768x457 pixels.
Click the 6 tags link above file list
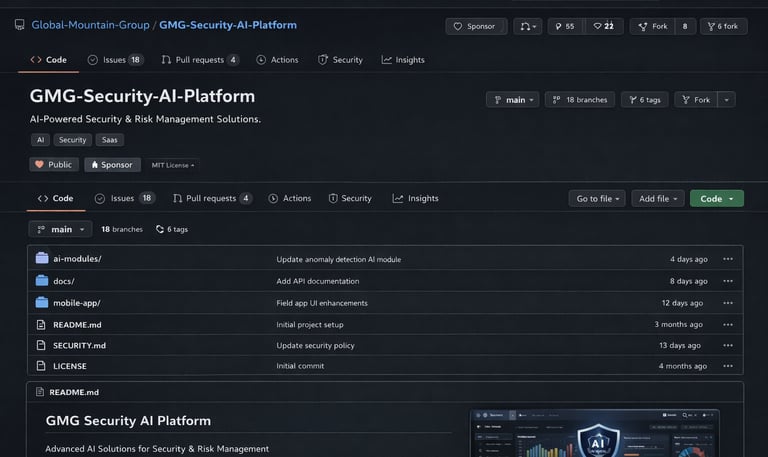tap(172, 229)
